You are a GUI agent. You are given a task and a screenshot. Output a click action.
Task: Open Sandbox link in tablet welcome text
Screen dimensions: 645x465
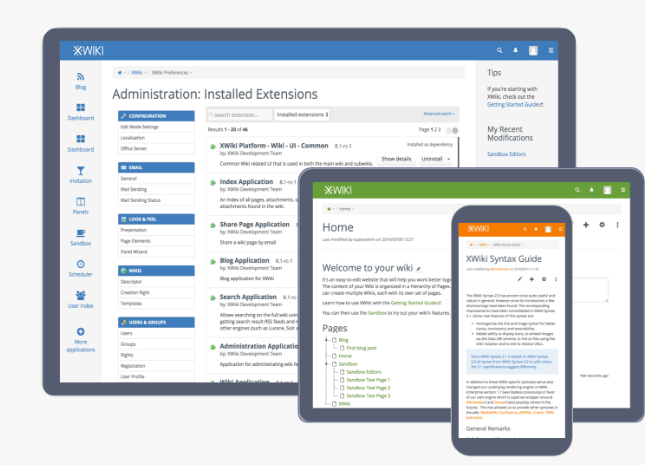(377, 313)
